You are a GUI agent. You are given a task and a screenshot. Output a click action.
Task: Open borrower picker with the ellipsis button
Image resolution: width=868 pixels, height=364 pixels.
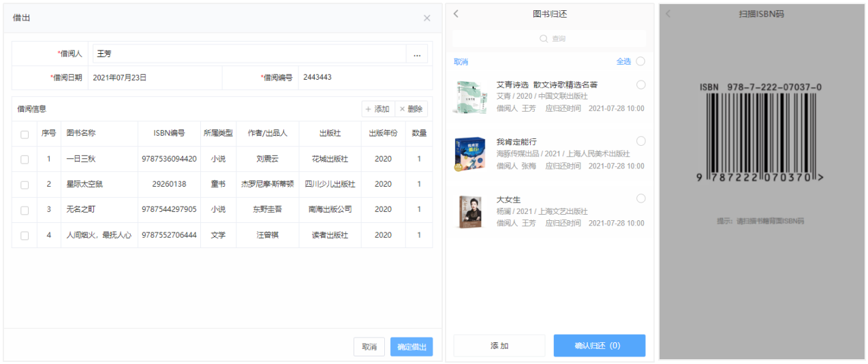point(417,55)
